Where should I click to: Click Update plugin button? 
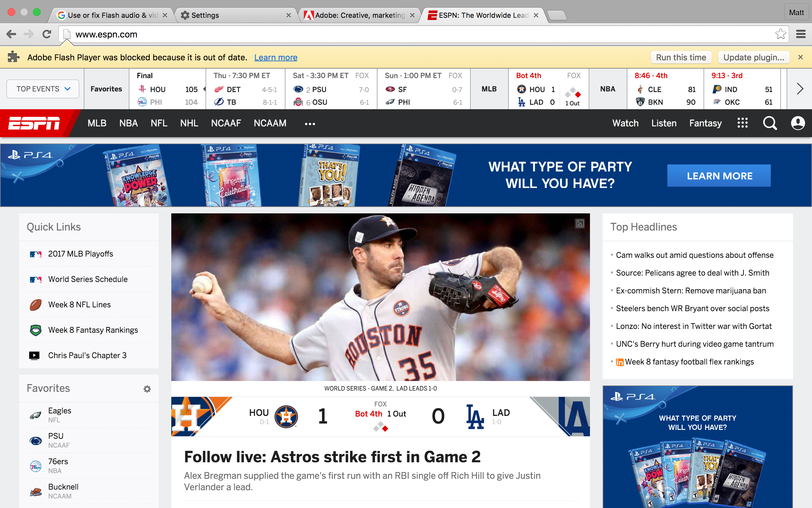(x=754, y=57)
